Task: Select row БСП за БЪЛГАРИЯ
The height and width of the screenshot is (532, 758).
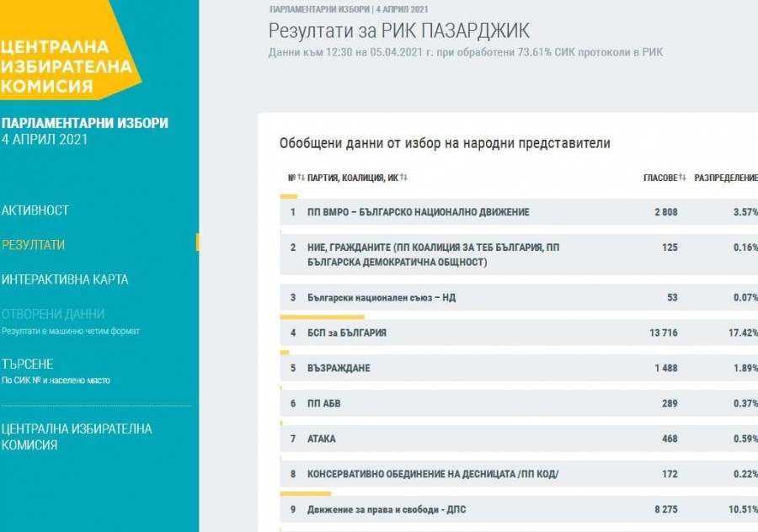Action: [x=519, y=333]
